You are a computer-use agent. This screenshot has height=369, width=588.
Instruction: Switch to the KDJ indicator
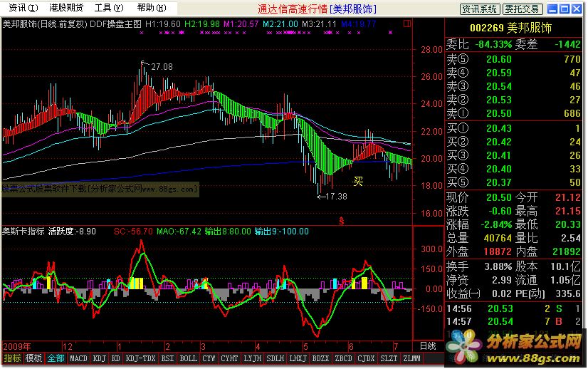(x=100, y=358)
